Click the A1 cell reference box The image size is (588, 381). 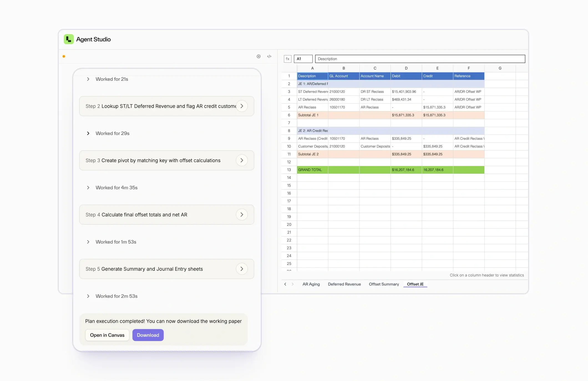point(303,59)
